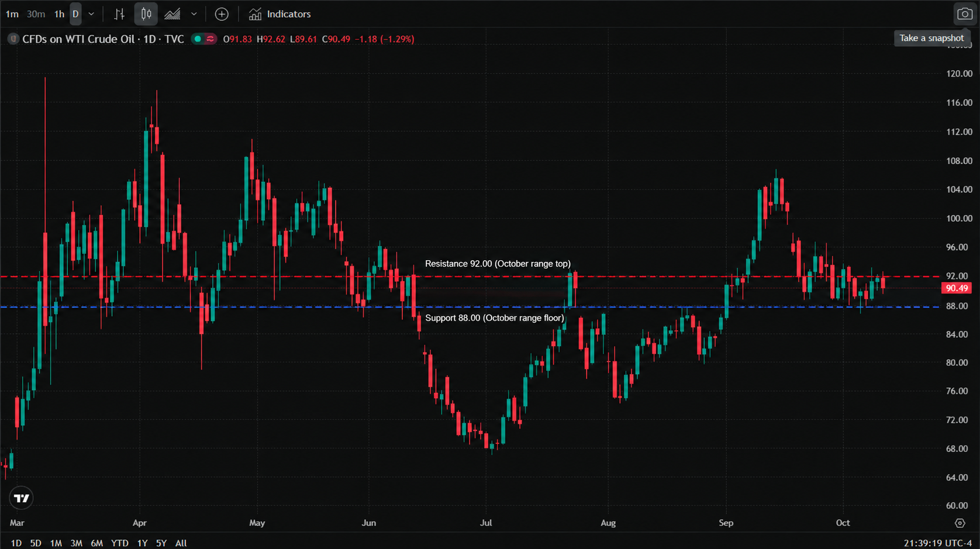Click the L89.61 low value

coord(303,39)
